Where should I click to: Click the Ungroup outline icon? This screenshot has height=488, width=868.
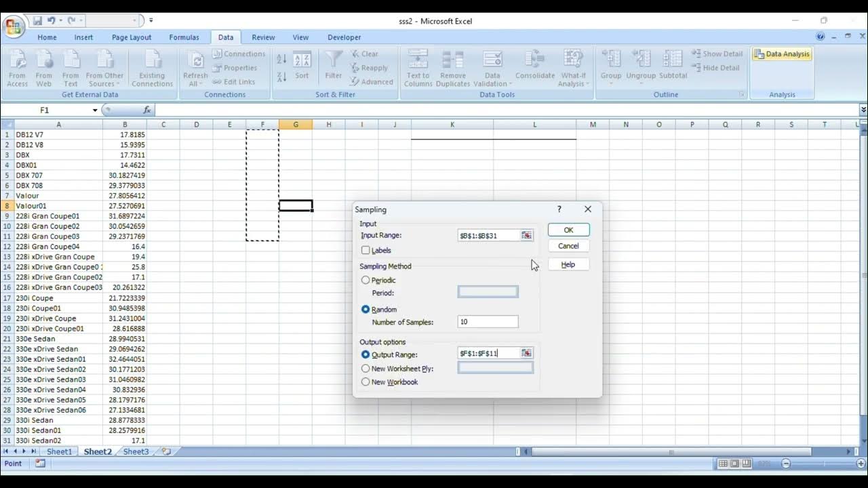coord(641,60)
